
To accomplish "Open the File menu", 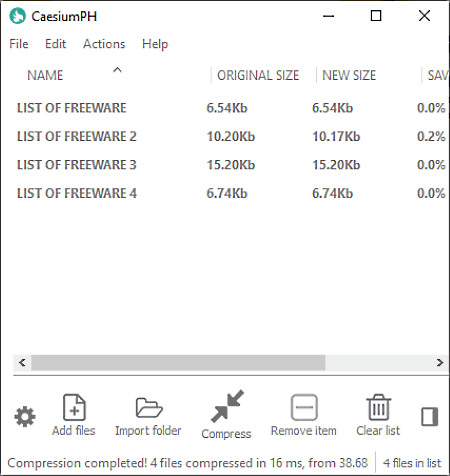I will pos(19,44).
